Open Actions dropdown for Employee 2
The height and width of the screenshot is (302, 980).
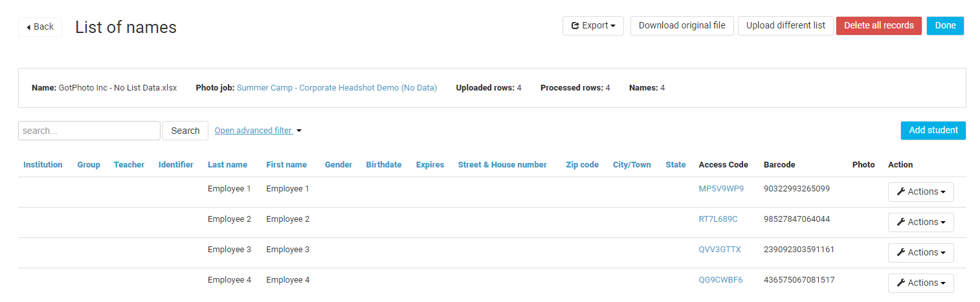point(920,222)
